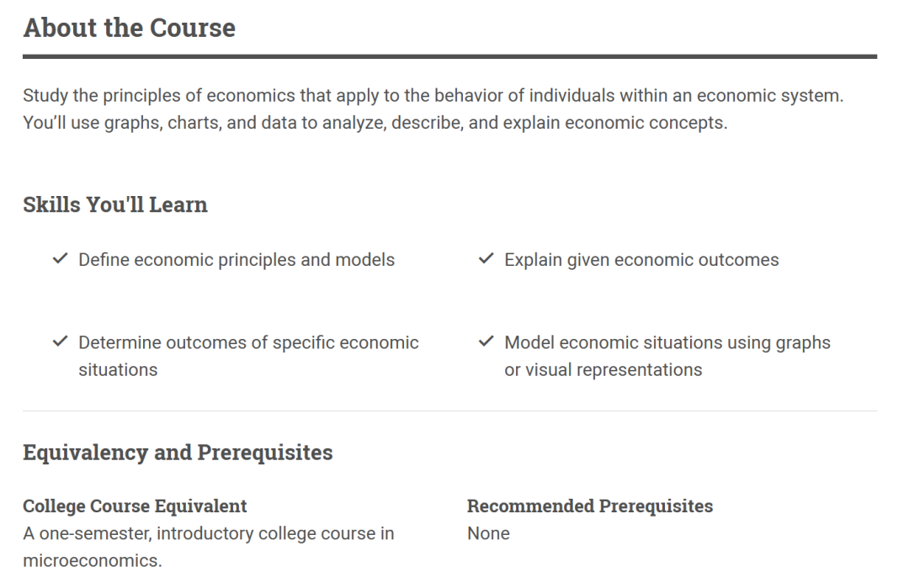The height and width of the screenshot is (588, 909).
Task: Click the Skills You'll Learn heading
Action: click(x=115, y=204)
